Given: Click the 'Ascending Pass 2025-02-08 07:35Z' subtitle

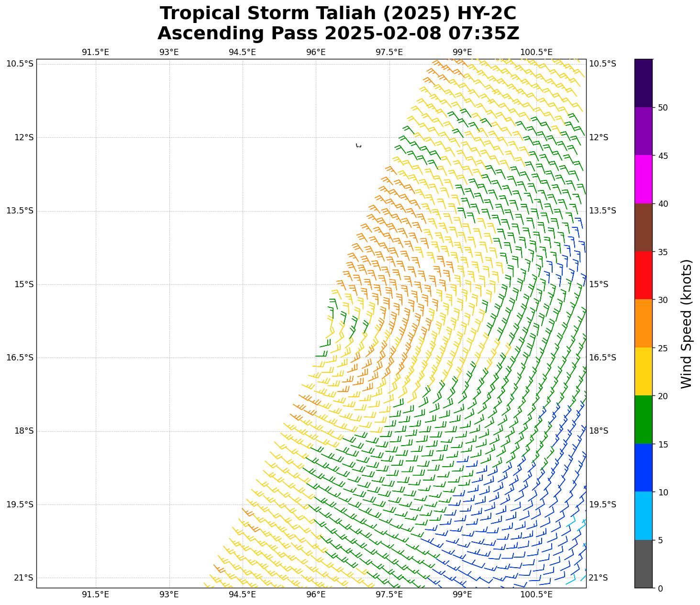Looking at the screenshot, I should [x=338, y=34].
